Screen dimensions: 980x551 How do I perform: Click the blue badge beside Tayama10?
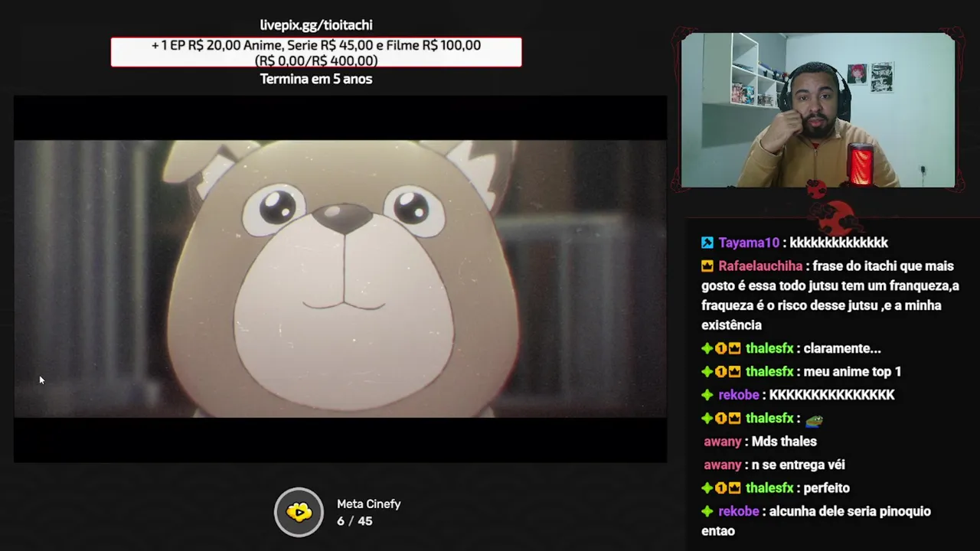(x=707, y=243)
